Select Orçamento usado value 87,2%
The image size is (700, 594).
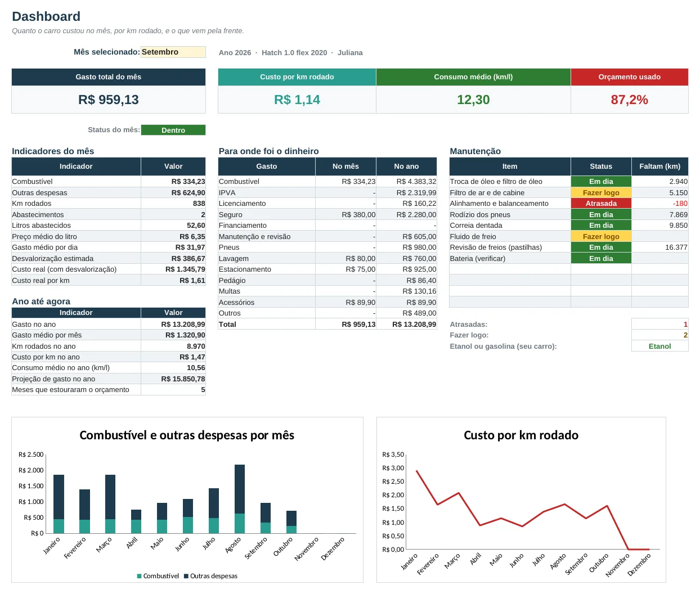click(x=630, y=100)
